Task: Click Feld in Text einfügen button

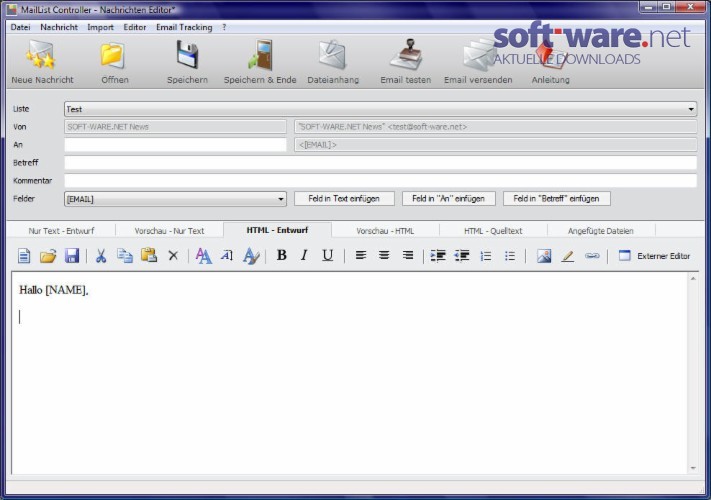Action: click(x=344, y=199)
